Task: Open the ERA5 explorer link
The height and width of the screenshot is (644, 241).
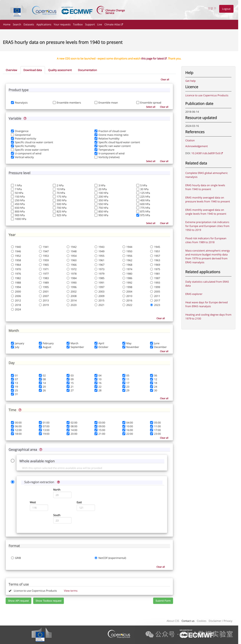Action: [x=194, y=294]
